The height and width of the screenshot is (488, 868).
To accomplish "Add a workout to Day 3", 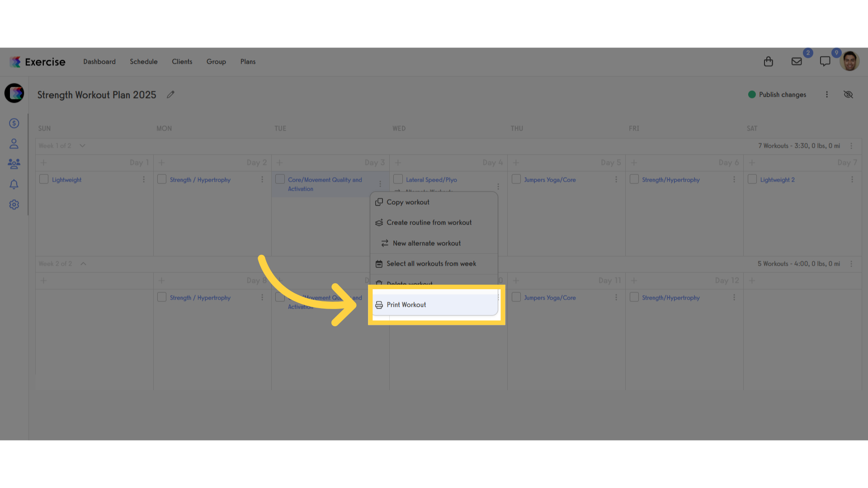I will 279,163.
